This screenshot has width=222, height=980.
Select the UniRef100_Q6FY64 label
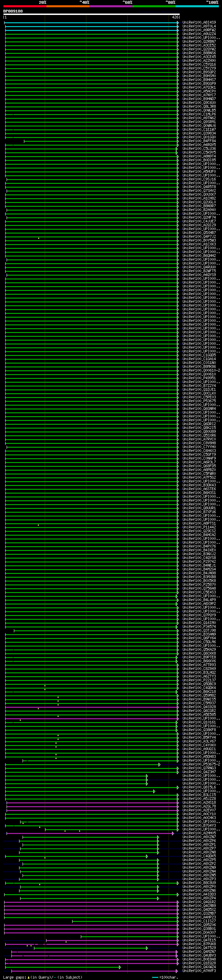tap(199, 638)
